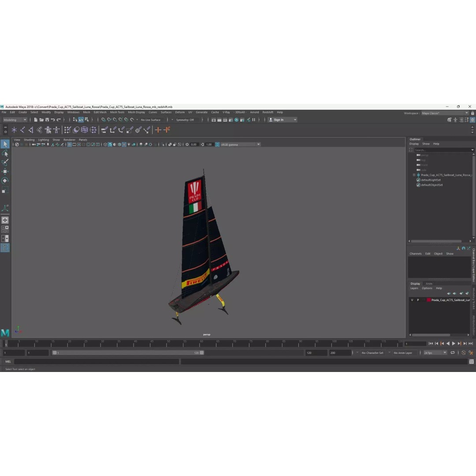Open the Redshift menu

(x=268, y=112)
